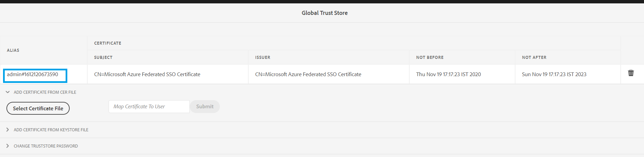Click the Select Certificate File button

(x=38, y=108)
